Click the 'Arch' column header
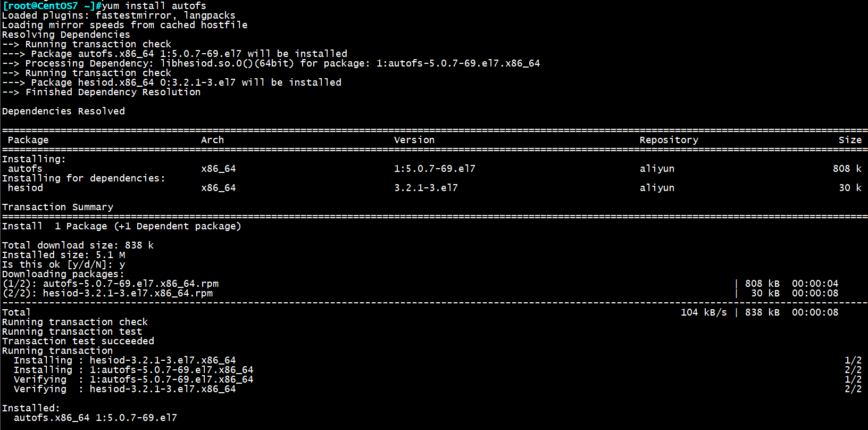Image resolution: width=868 pixels, height=430 pixels. (212, 140)
